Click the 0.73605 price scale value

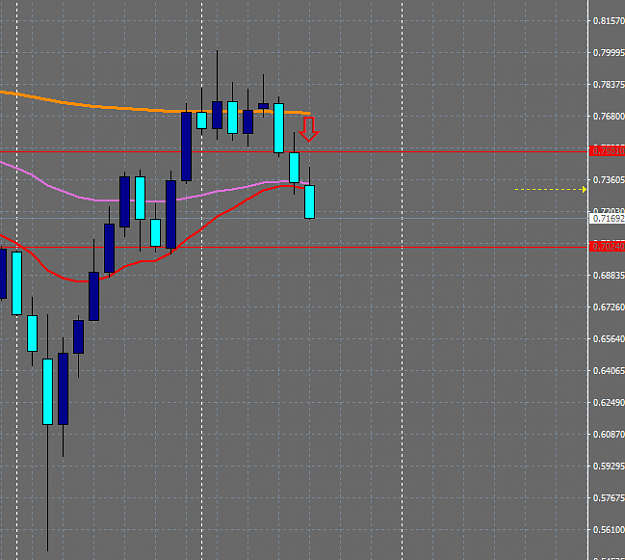[608, 180]
